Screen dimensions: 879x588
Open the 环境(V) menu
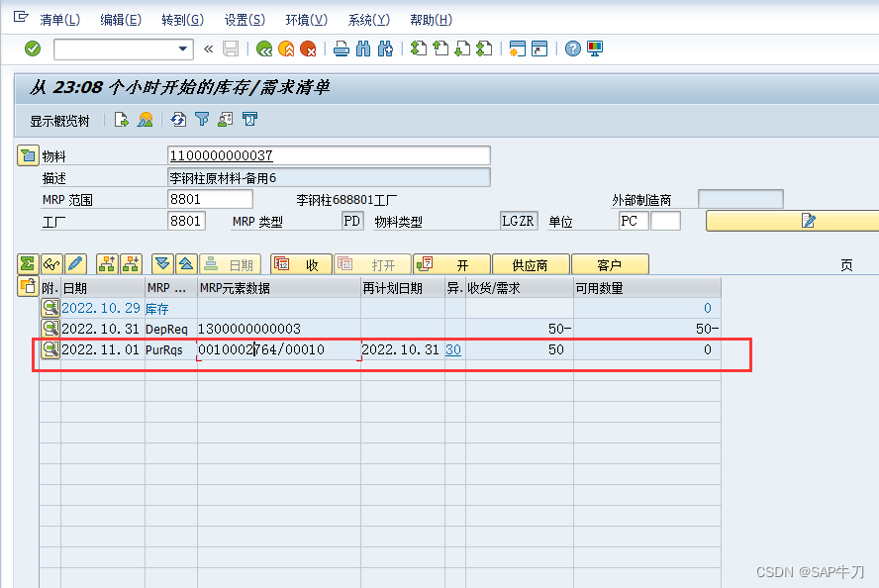coord(306,20)
